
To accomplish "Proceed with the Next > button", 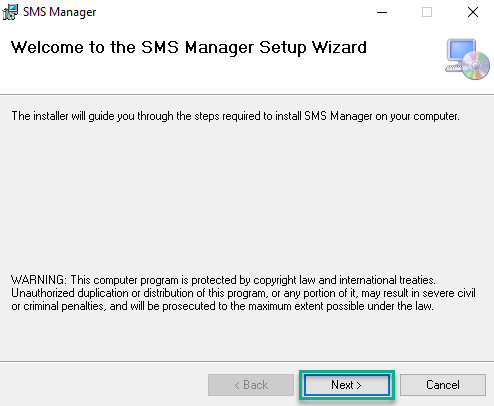I will 347,385.
